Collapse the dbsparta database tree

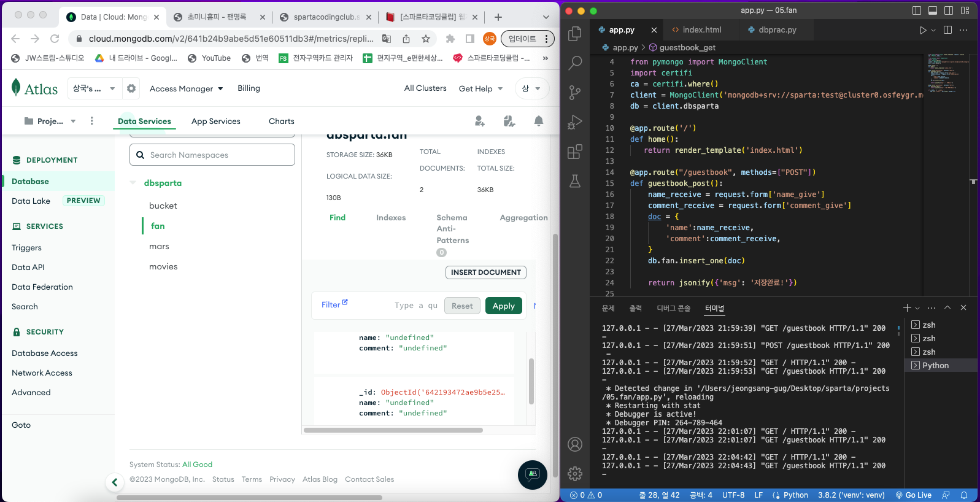coord(133,183)
